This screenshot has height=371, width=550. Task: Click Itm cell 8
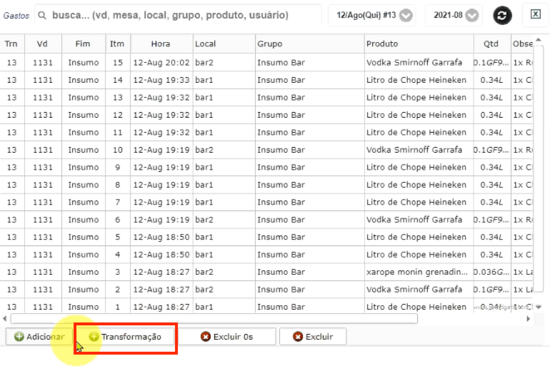[118, 185]
